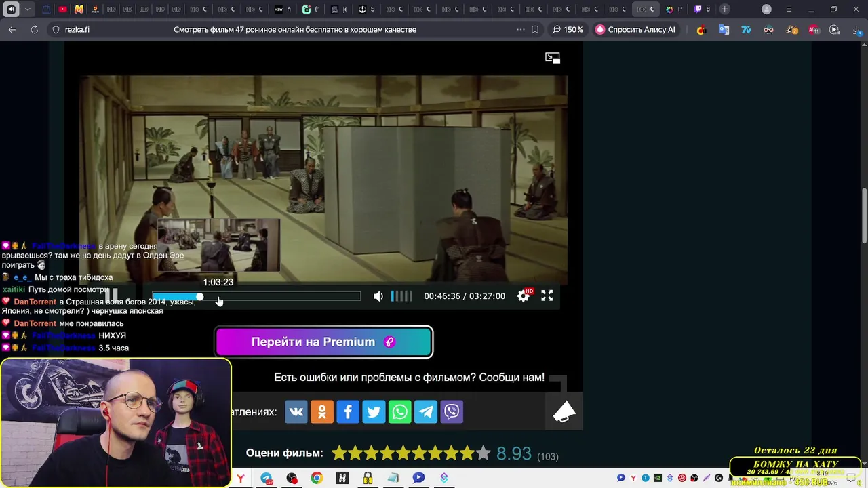Click the rating score 8.93

[513, 454]
